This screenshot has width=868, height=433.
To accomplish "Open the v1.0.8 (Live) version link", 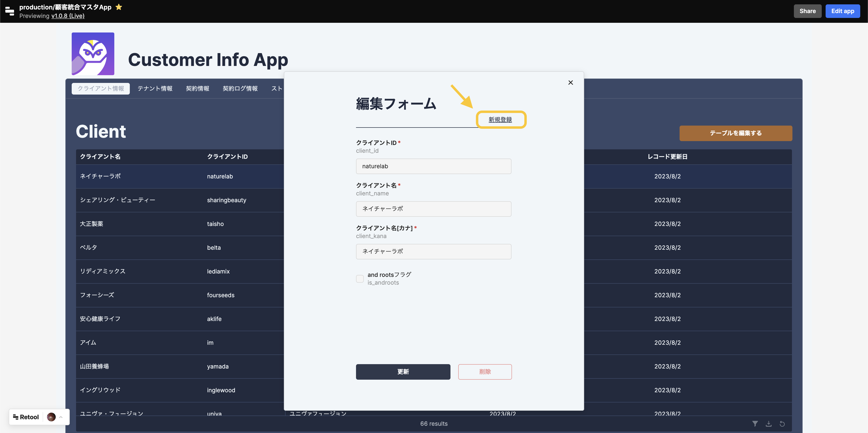I will click(67, 16).
